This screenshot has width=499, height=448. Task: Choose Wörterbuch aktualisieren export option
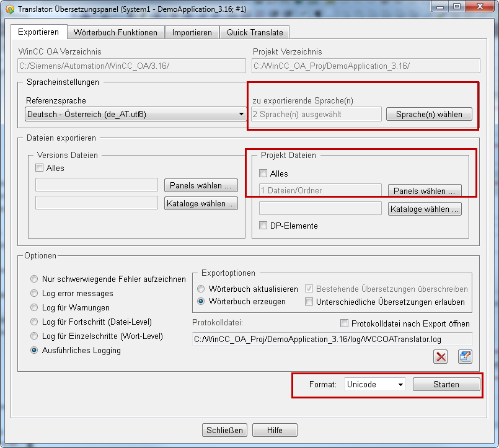click(x=201, y=289)
